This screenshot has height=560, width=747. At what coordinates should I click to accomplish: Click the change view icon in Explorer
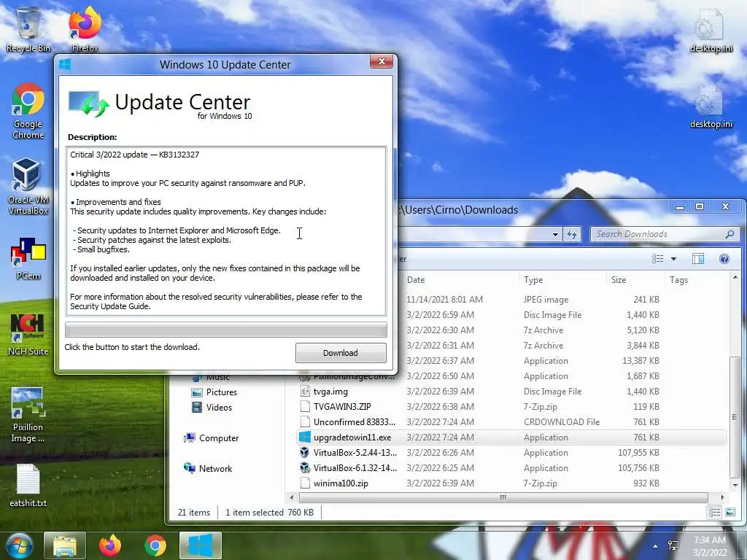(x=658, y=259)
